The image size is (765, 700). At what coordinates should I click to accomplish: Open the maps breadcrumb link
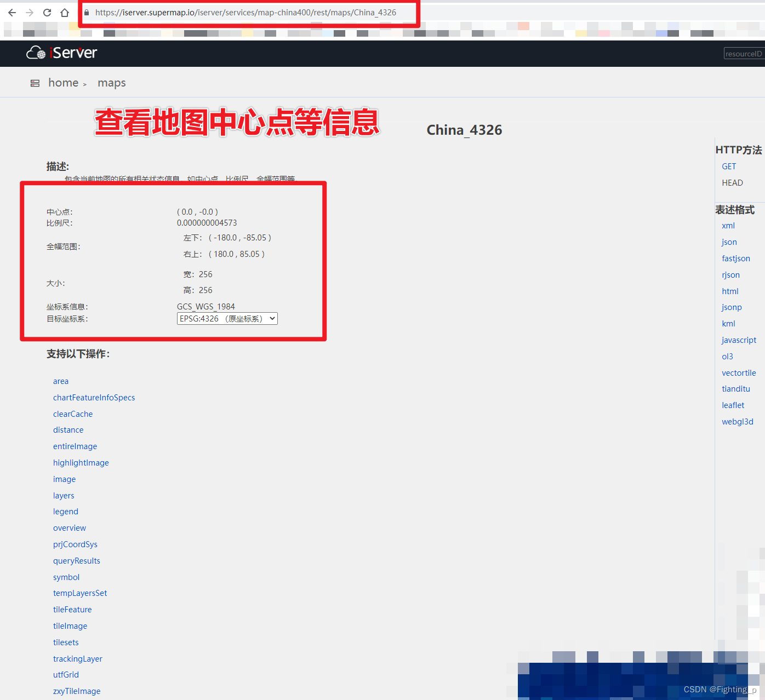tap(112, 83)
